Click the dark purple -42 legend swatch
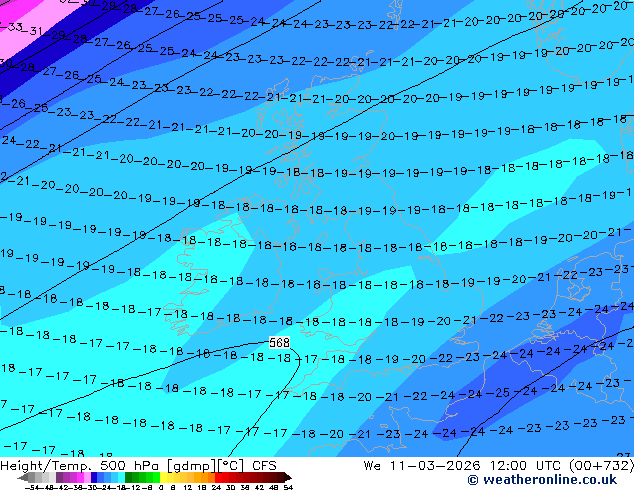 point(59,477)
